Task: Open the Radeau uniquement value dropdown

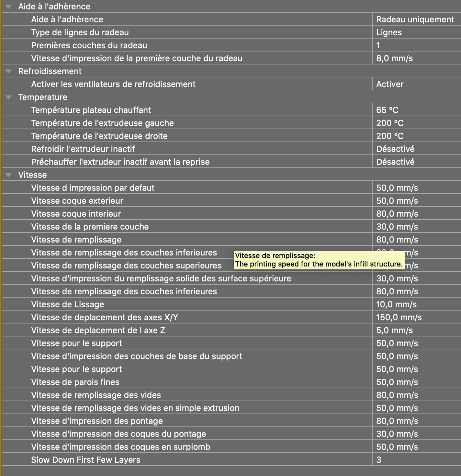Action: [415, 19]
